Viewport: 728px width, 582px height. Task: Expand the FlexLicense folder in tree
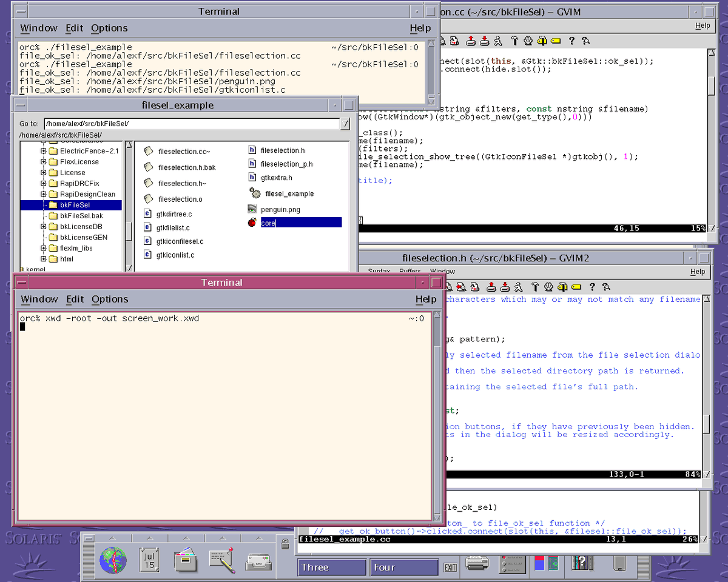pyautogui.click(x=44, y=162)
